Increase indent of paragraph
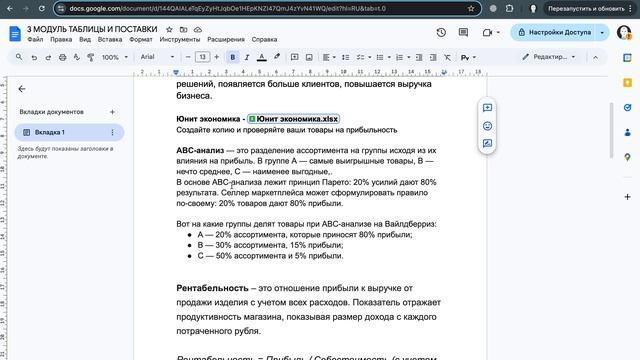 click(433, 57)
